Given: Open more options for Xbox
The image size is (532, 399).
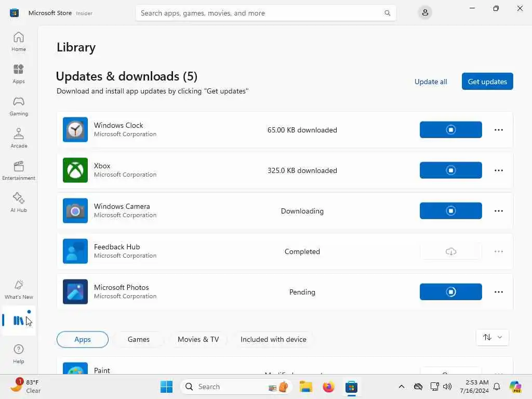Looking at the screenshot, I should point(498,170).
